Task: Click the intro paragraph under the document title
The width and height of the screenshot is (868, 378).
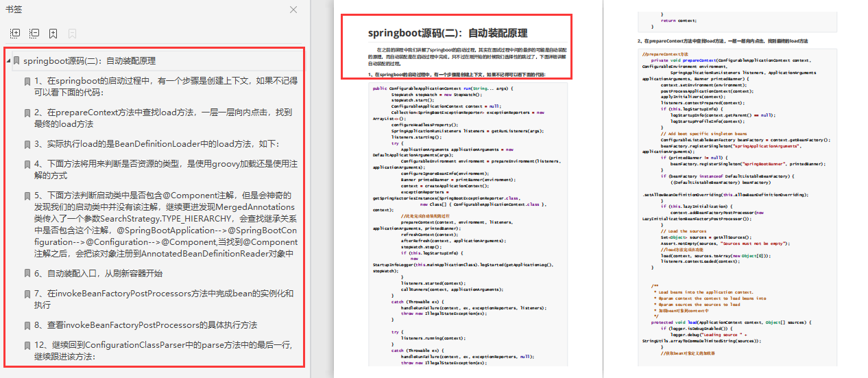Action: [x=468, y=56]
